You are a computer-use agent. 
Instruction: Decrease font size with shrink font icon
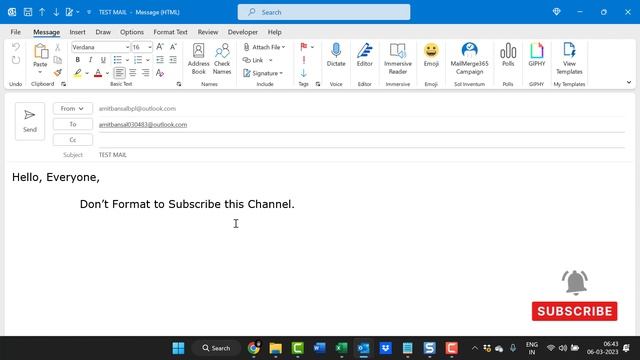(173, 47)
